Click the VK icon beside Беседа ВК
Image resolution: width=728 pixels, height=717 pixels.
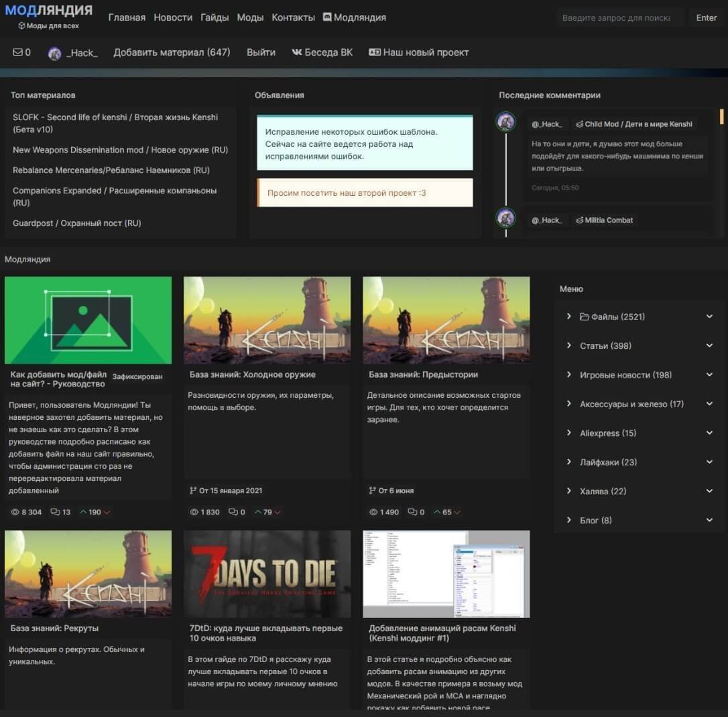pos(297,52)
